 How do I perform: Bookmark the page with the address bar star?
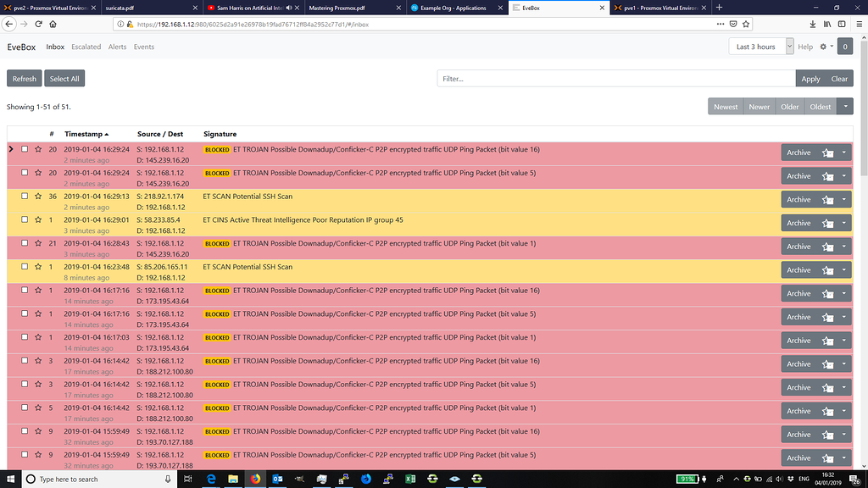pyautogui.click(x=745, y=24)
